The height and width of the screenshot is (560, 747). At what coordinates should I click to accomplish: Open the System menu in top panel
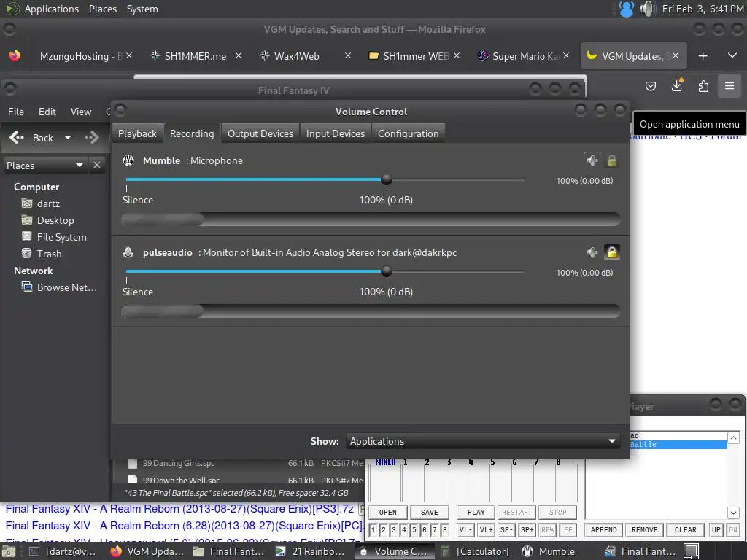pyautogui.click(x=142, y=9)
